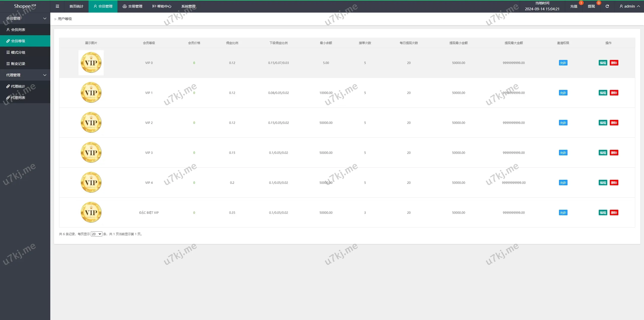Open 代理统计 sidebar item
The image size is (644, 320).
tap(18, 86)
